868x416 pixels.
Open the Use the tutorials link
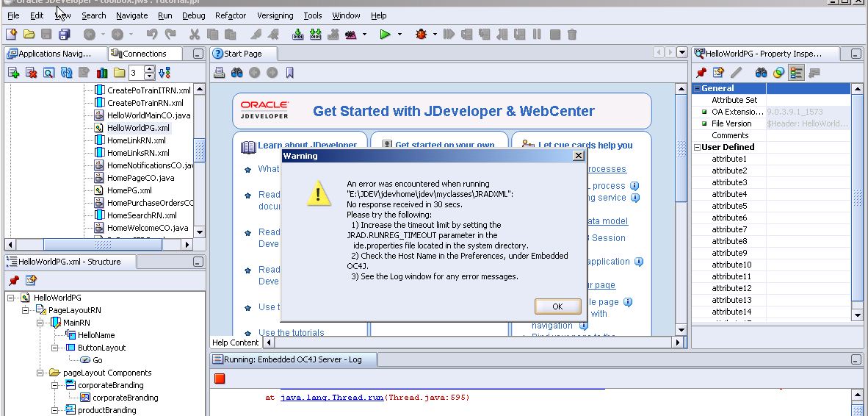point(291,332)
